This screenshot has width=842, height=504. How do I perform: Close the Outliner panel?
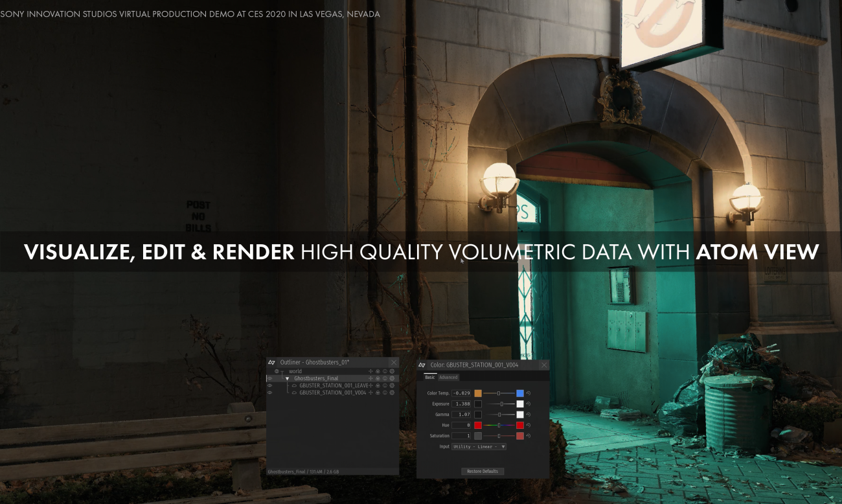pos(393,362)
